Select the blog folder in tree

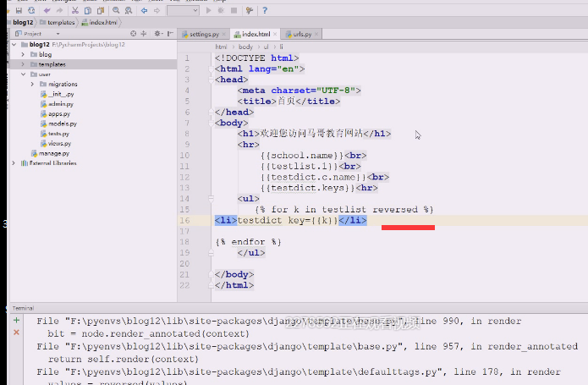coord(45,55)
